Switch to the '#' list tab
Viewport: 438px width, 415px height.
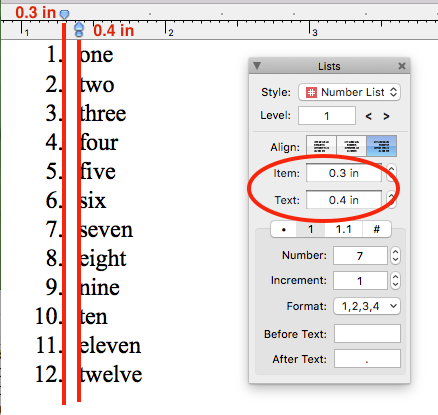377,229
